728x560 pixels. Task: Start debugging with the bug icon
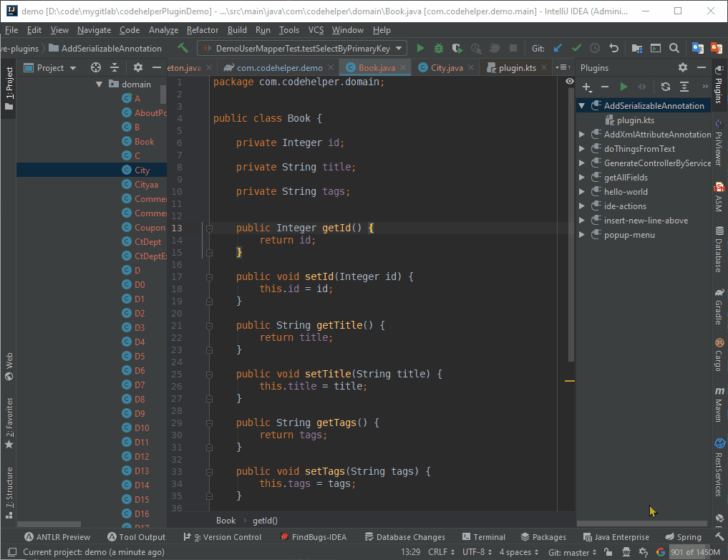coord(438,48)
